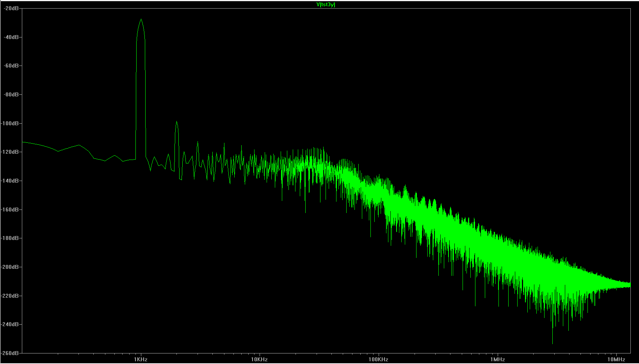Click the -120dB axis label
This screenshot has height=364, width=639.
(x=10, y=152)
